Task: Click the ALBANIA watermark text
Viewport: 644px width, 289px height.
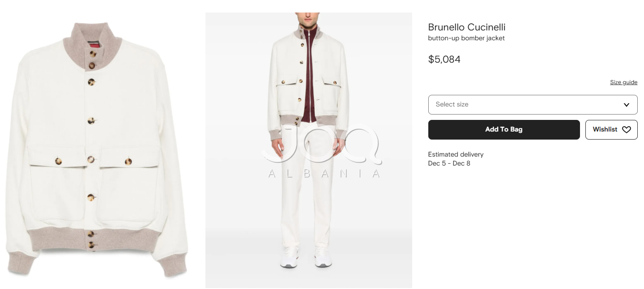Action: pyautogui.click(x=324, y=174)
